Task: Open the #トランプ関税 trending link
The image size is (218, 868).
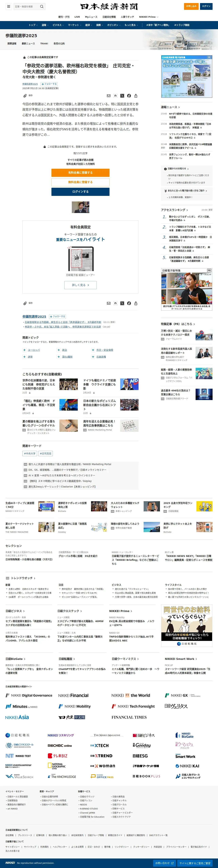Action: coord(182,25)
